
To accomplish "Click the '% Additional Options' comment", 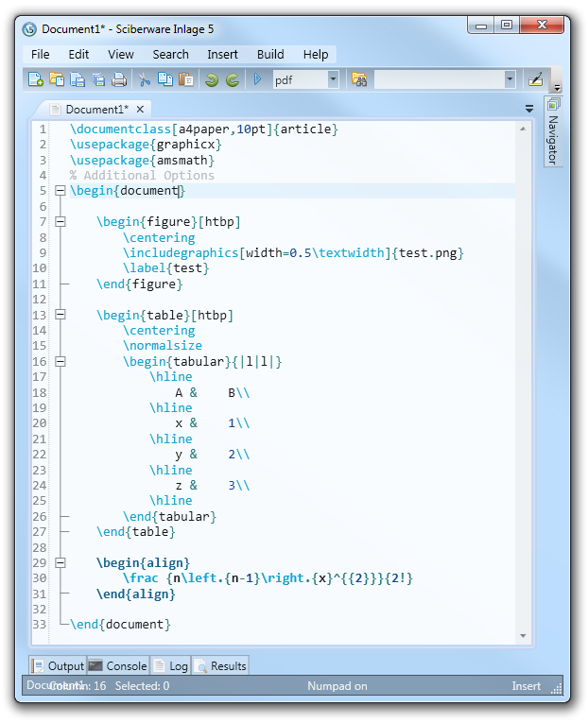I will tap(142, 175).
